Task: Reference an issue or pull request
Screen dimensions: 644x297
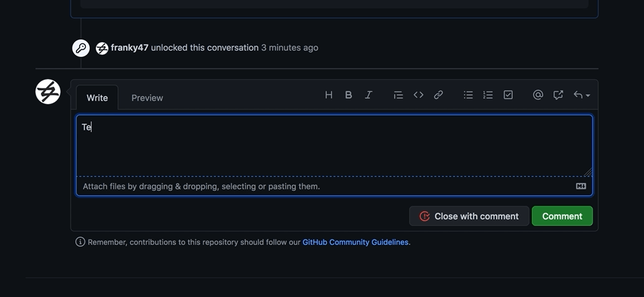Action: 557,95
